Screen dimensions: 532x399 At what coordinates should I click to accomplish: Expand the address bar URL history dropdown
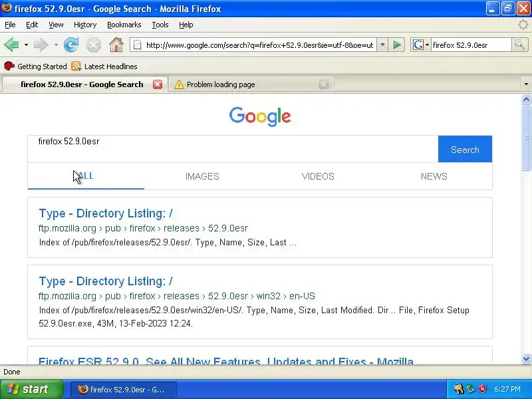[x=382, y=45]
